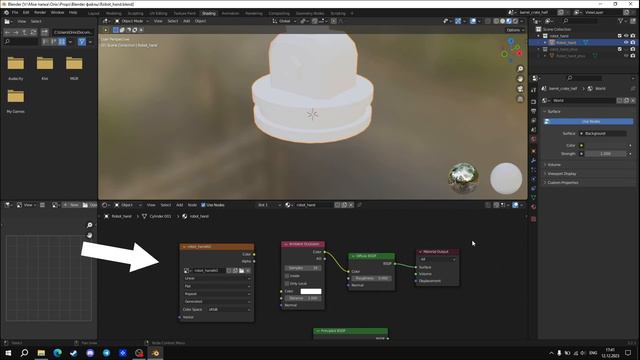640x360 pixels.
Task: Open the Render menu
Action: point(40,13)
